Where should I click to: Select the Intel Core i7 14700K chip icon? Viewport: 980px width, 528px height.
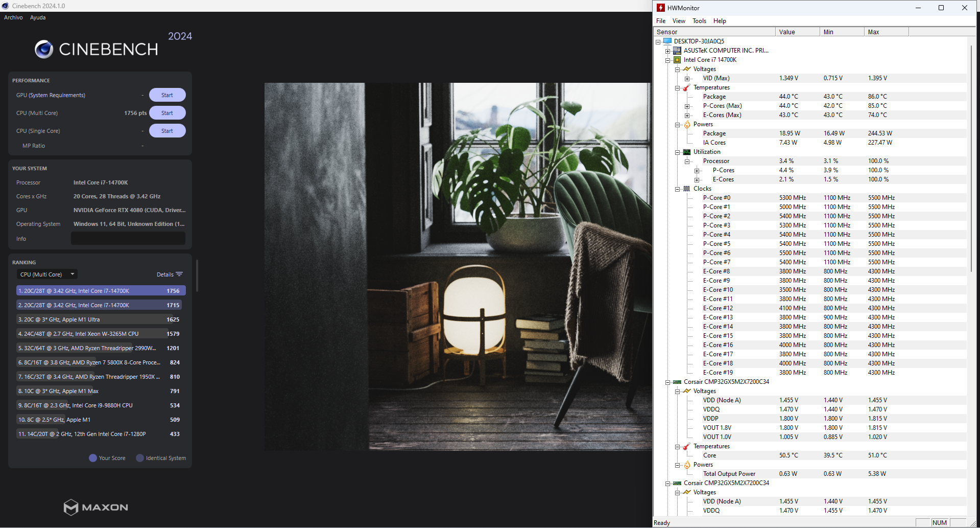point(677,60)
